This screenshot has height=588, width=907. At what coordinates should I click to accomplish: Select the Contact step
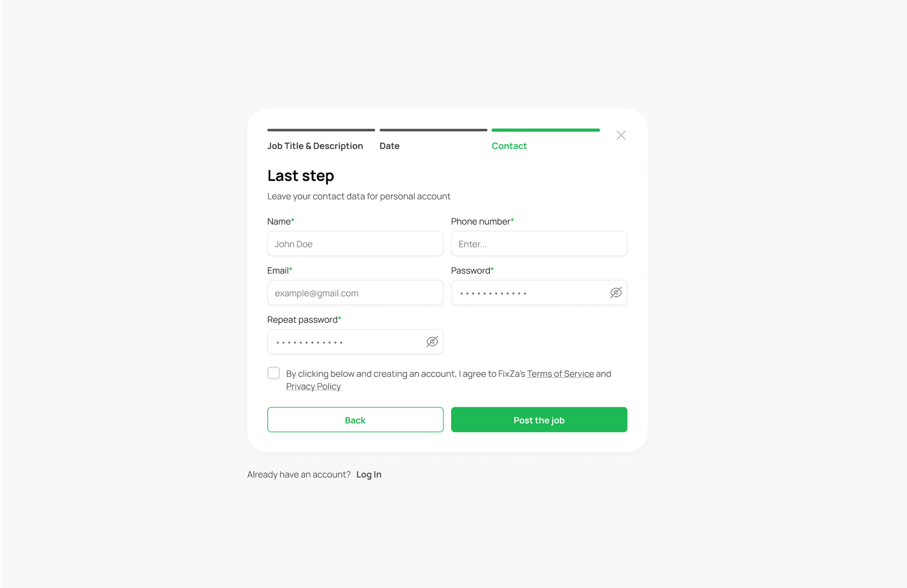pyautogui.click(x=509, y=145)
